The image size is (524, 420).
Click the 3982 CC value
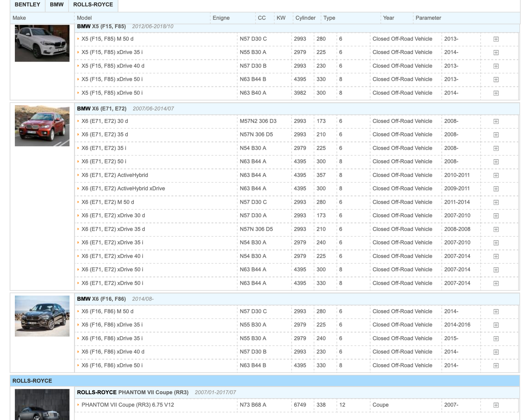point(300,93)
